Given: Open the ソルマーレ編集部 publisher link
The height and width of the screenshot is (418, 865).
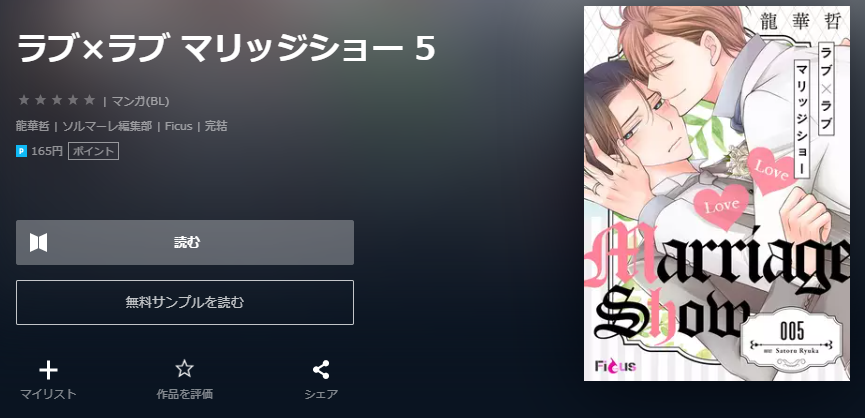Looking at the screenshot, I should [x=107, y=126].
